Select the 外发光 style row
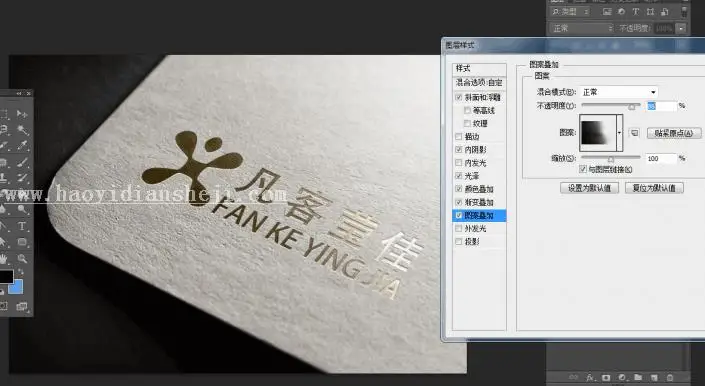 click(479, 229)
